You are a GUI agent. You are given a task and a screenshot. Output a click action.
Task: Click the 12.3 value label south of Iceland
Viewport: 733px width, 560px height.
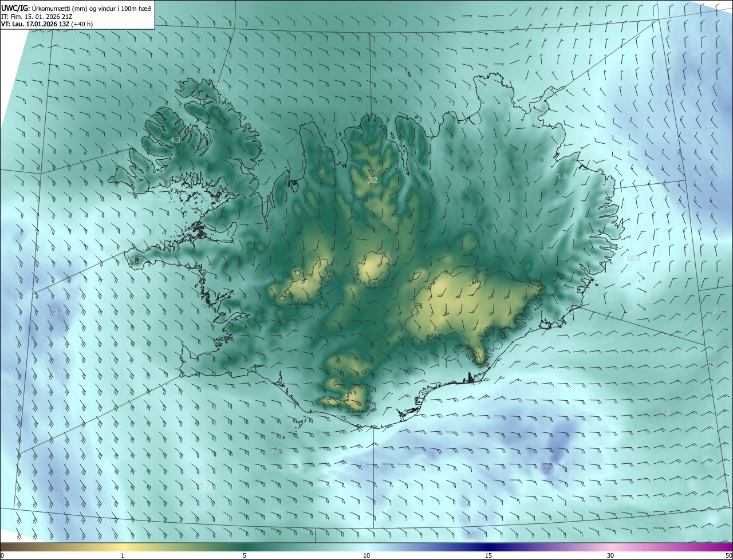pos(547,468)
